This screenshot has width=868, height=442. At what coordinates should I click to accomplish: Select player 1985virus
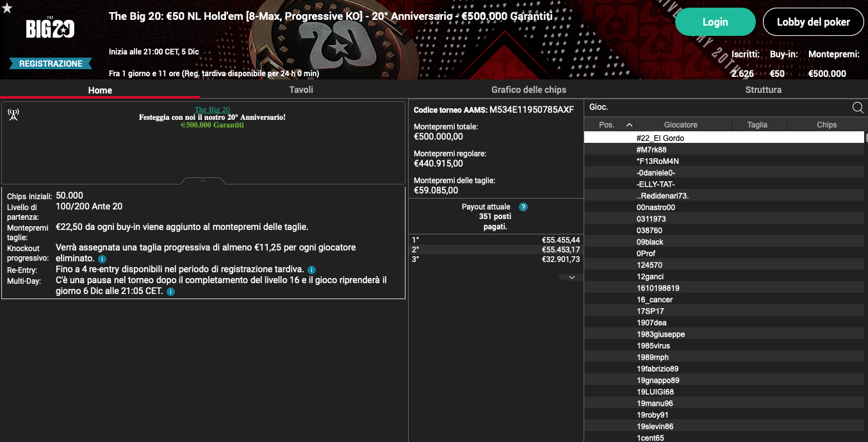[724, 345]
